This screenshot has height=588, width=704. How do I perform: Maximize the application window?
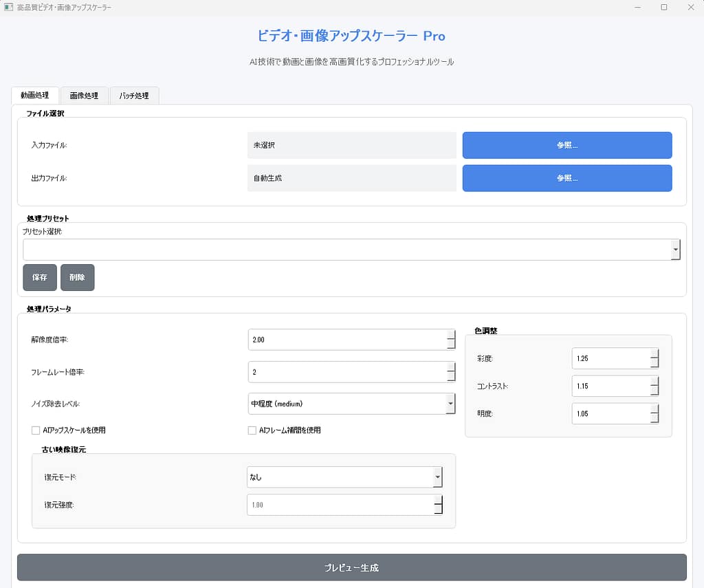(663, 7)
